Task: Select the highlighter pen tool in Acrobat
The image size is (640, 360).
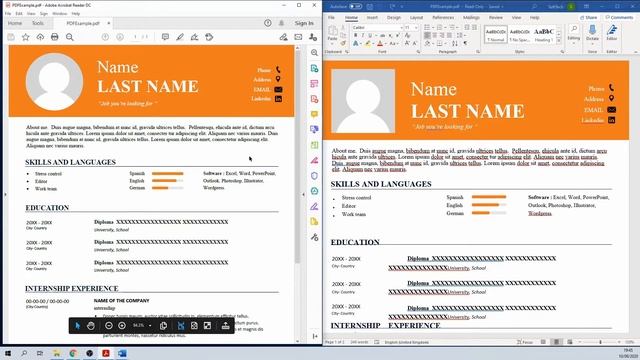Action: point(180,37)
